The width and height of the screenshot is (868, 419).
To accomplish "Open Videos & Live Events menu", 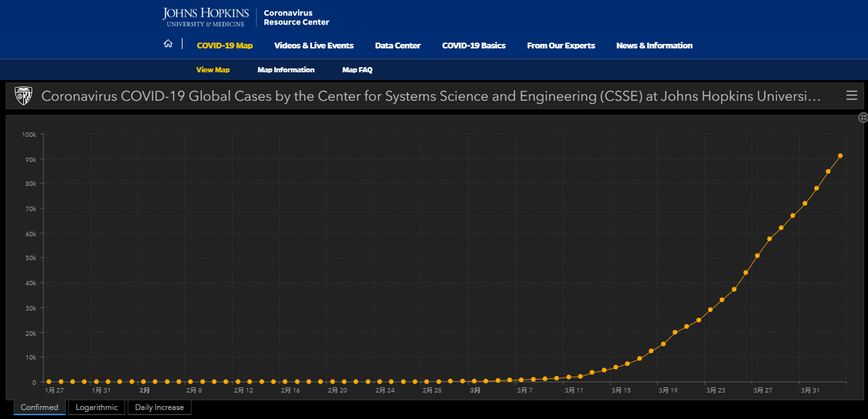I will [x=314, y=45].
